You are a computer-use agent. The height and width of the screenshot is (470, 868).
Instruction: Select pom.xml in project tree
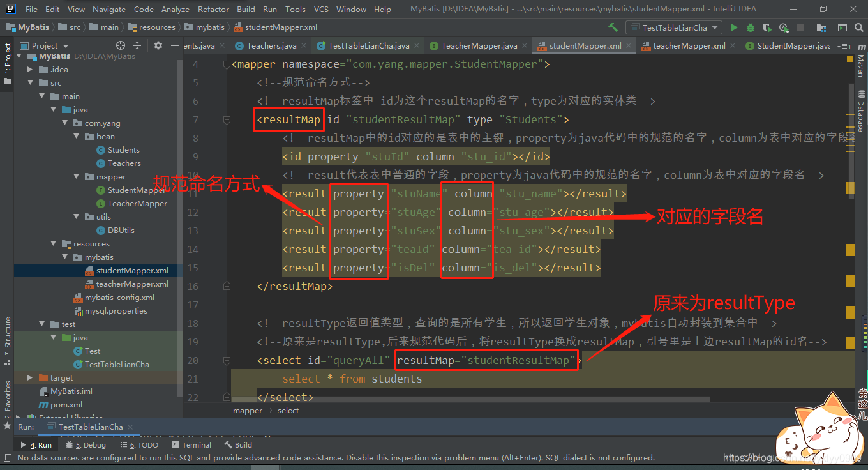point(61,405)
